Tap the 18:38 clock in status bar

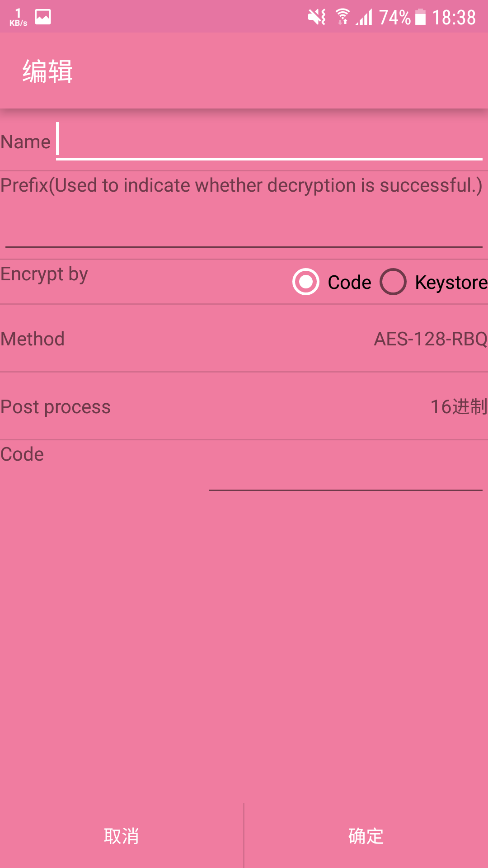[x=454, y=17]
